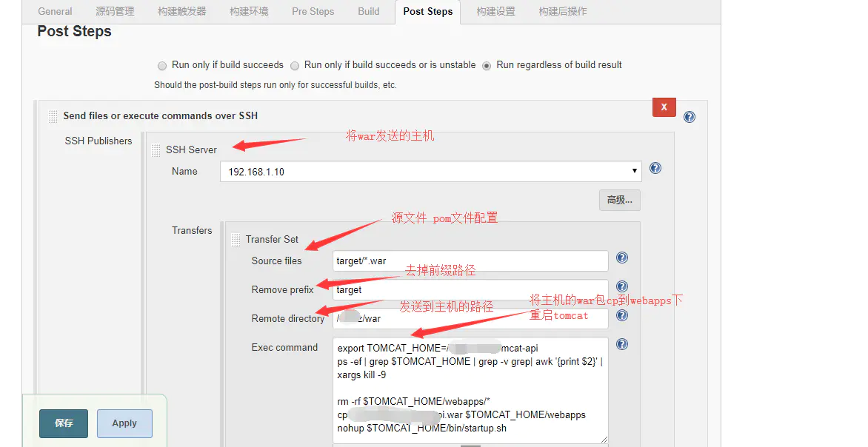This screenshot has width=868, height=447.
Task: Grab the drag handle beside SSH Server
Action: 156,150
